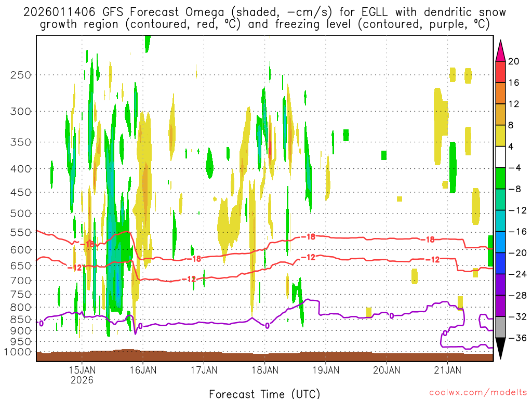Image resolution: width=532 pixels, height=399 pixels.
Task: Click the orange swatch between 12 and 16
Action: click(x=500, y=94)
